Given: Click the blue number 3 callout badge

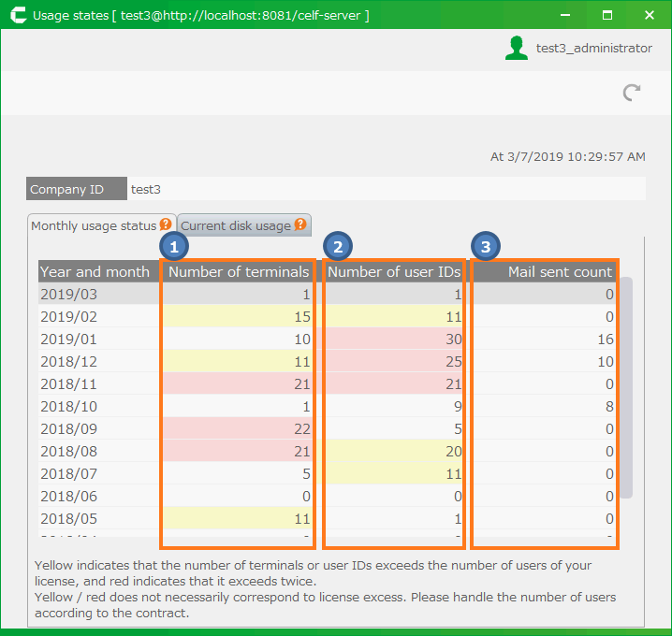Looking at the screenshot, I should [485, 247].
